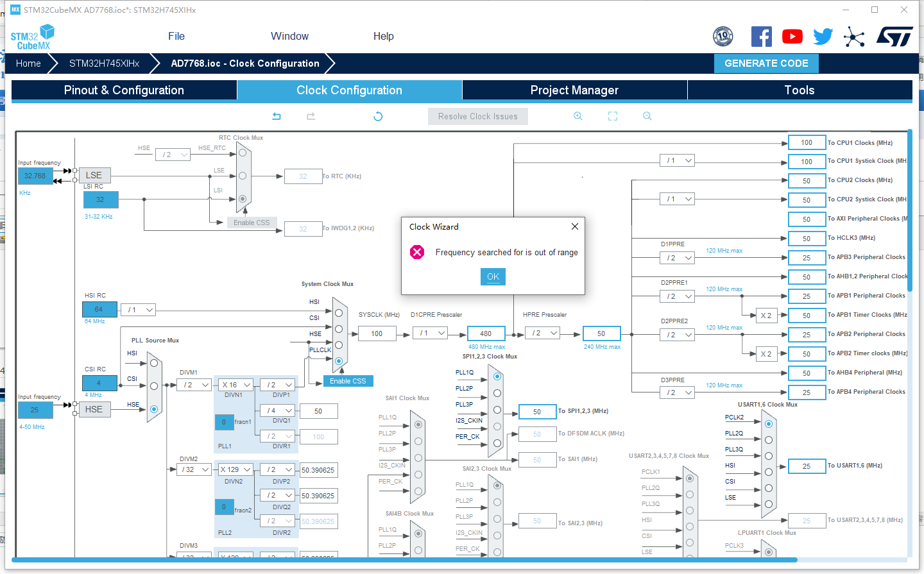Click the 10 years anniversary badge icon
This screenshot has width=924, height=574.
point(723,37)
